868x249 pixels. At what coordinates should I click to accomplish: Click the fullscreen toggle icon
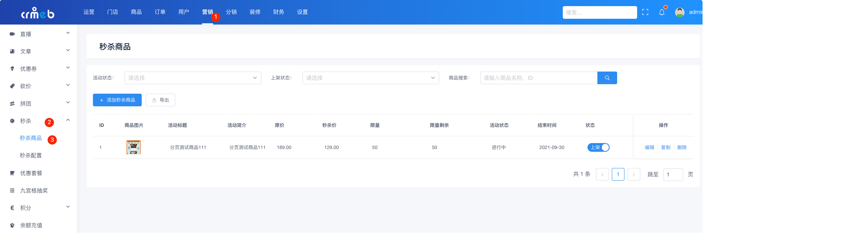tap(645, 12)
